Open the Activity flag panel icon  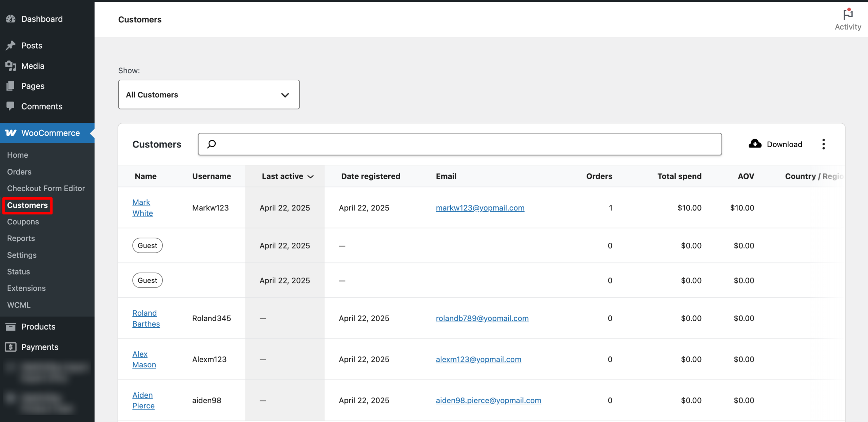tap(848, 14)
